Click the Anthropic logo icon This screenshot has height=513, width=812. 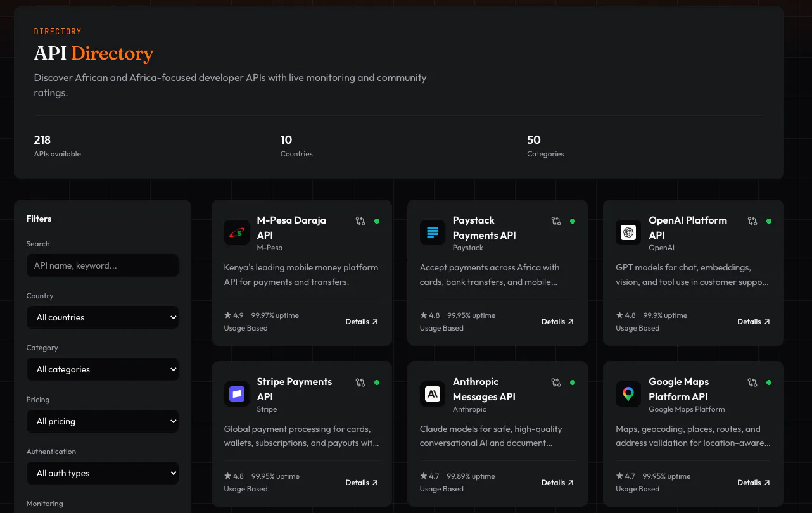[433, 394]
